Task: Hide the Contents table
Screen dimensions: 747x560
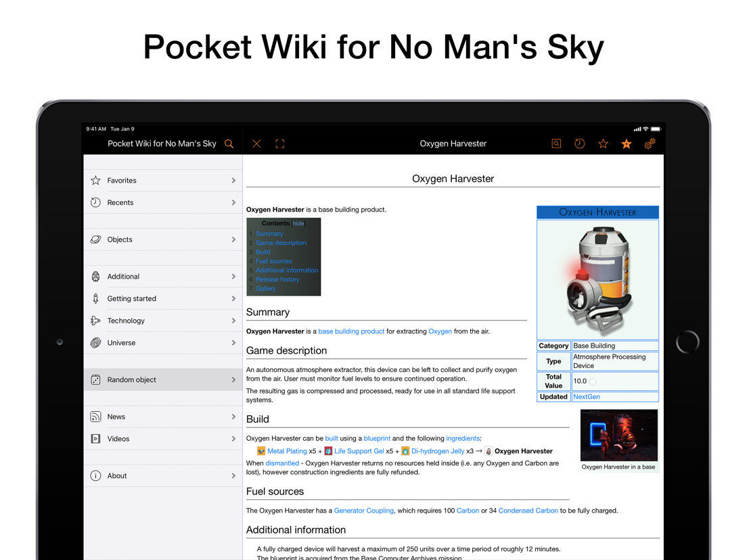Action: (298, 223)
